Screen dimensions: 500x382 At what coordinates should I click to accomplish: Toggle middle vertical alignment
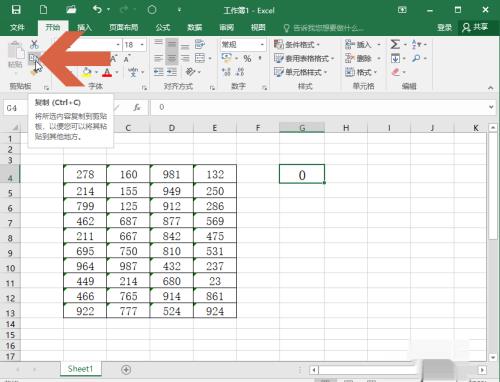(x=172, y=44)
